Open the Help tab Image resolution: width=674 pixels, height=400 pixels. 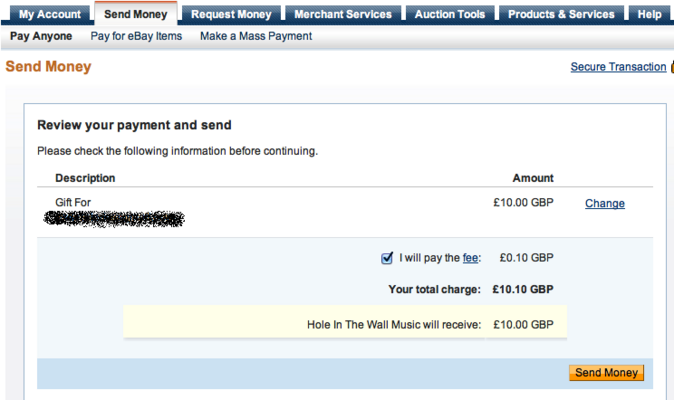(x=649, y=14)
